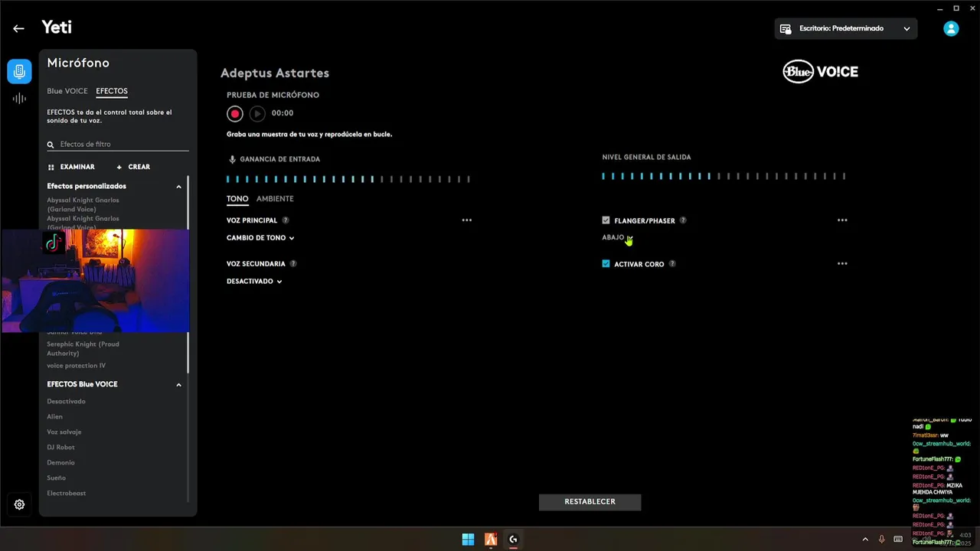Open Voz Principal three-dot options
Image resolution: width=980 pixels, height=551 pixels.
click(x=467, y=220)
